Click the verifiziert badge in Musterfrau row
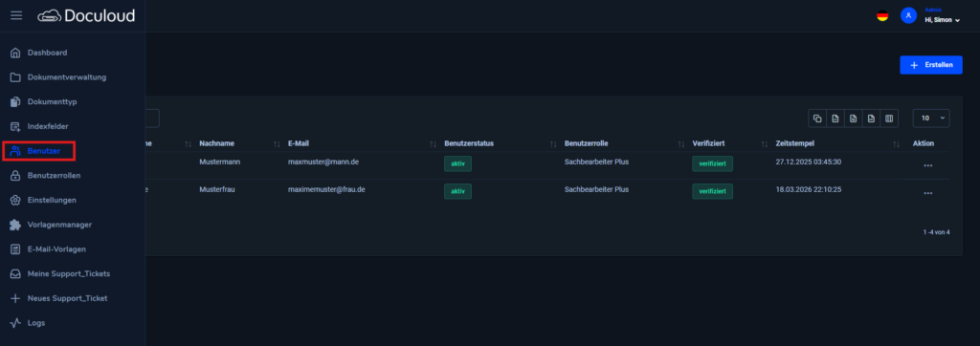The height and width of the screenshot is (346, 980). click(x=712, y=191)
